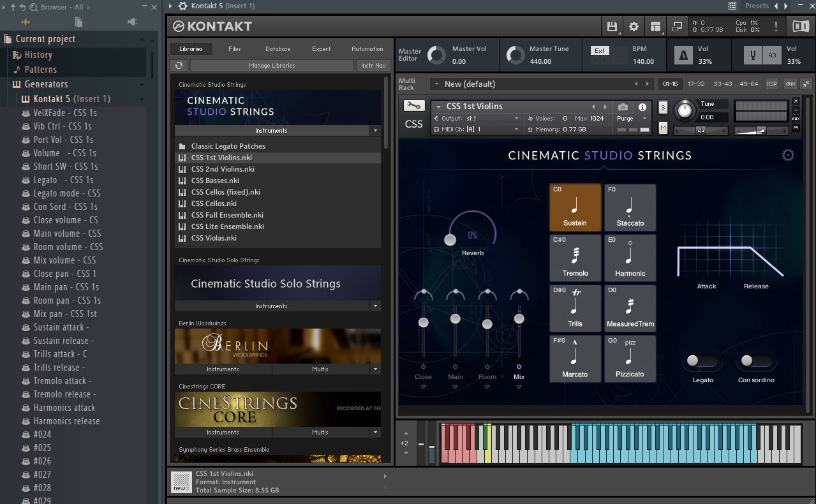Screen dimensions: 816x504
Task: Select Legato mode - CSS in browser
Action: click(67, 193)
